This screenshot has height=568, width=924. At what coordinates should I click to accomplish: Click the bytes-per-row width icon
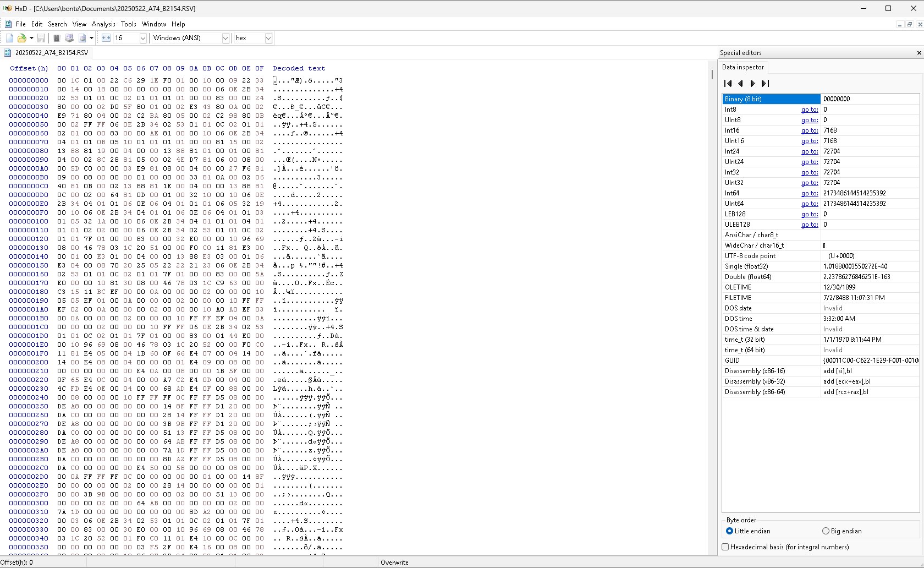point(106,38)
